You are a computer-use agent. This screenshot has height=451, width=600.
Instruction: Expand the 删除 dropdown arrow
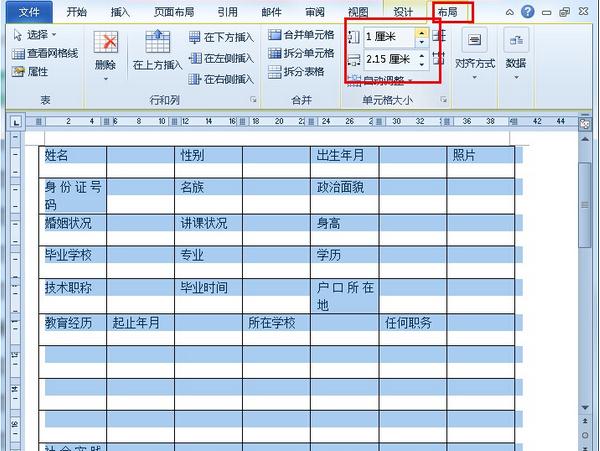(106, 79)
